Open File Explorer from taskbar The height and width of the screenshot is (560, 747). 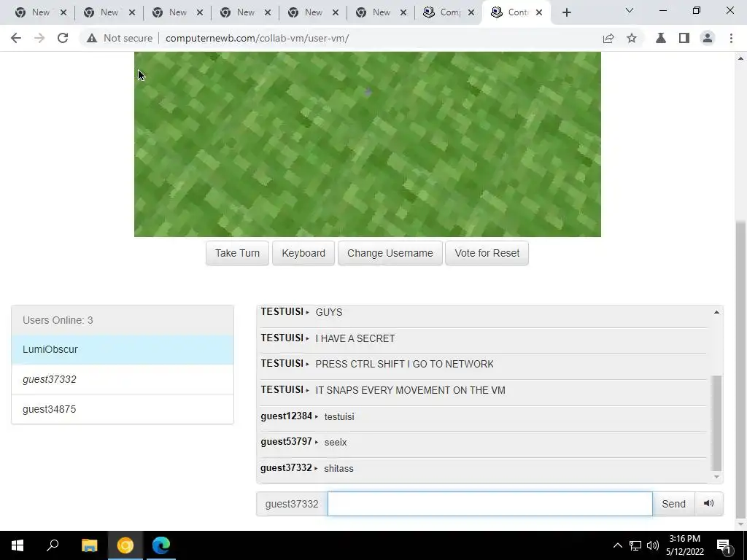(x=89, y=545)
